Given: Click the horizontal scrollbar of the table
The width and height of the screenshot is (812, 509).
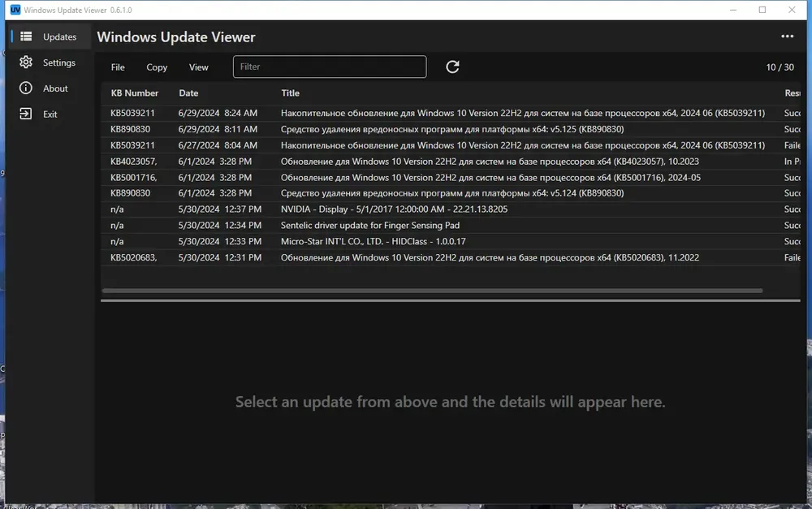Looking at the screenshot, I should point(433,291).
